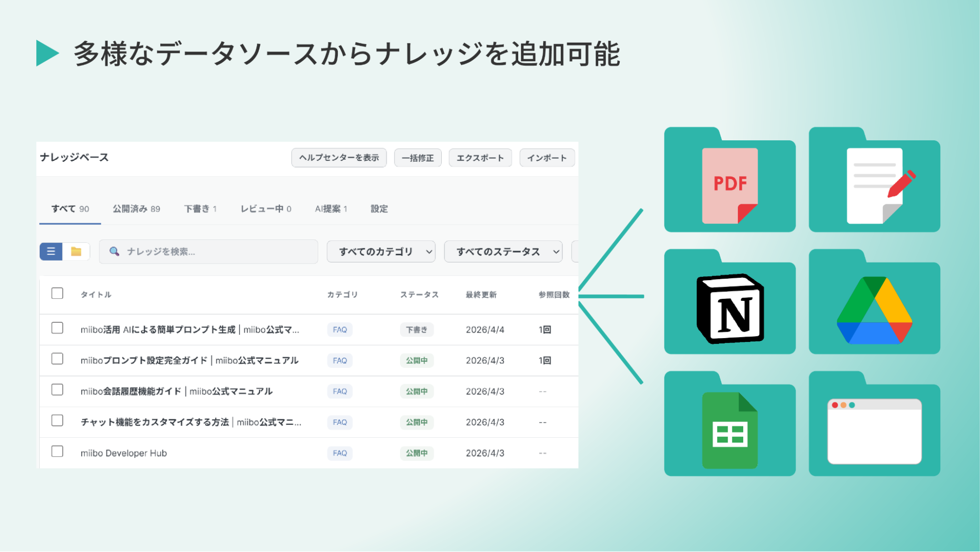Click the ナレッジを検索 search field
The height and width of the screenshot is (552, 980).
208,252
